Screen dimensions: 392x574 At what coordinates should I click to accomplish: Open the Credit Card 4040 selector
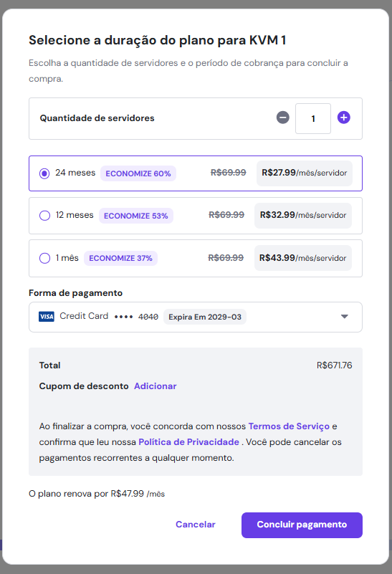click(x=196, y=317)
